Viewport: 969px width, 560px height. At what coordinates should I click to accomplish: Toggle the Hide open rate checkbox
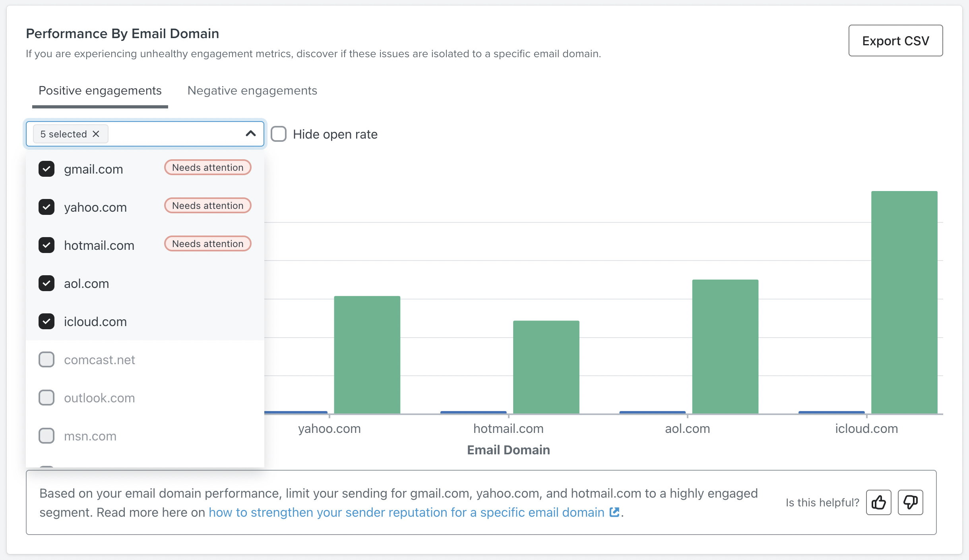pos(279,133)
